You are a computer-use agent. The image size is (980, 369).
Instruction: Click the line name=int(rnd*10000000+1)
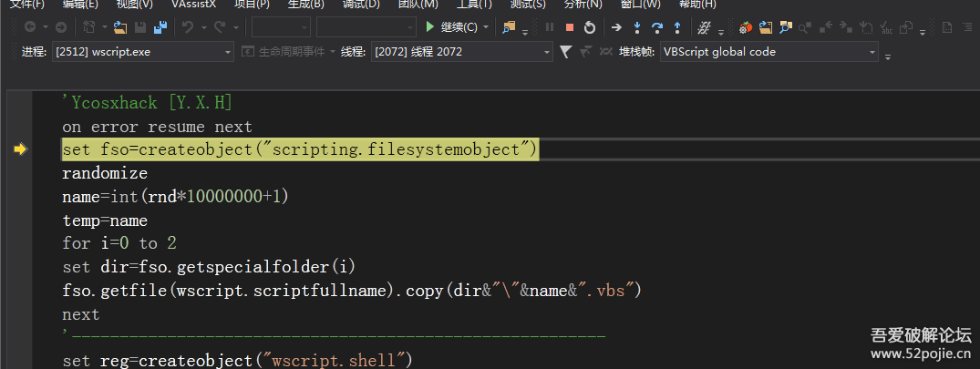tap(175, 197)
